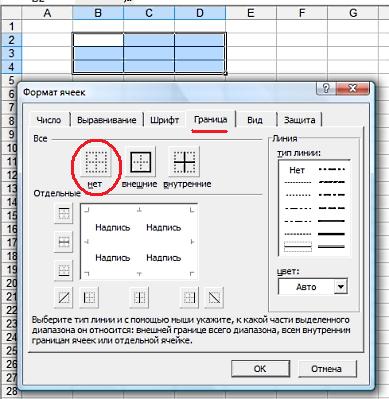Switch to the 'Выравнивание' tab
This screenshot has width=389, height=399.
pyautogui.click(x=107, y=120)
